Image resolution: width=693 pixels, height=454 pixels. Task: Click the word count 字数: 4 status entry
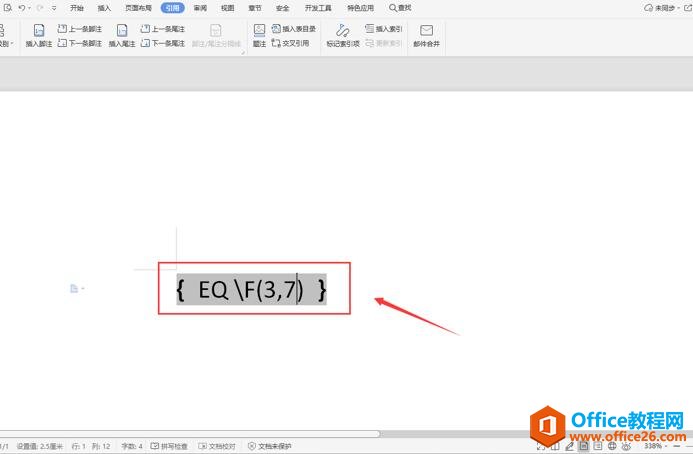pyautogui.click(x=132, y=446)
